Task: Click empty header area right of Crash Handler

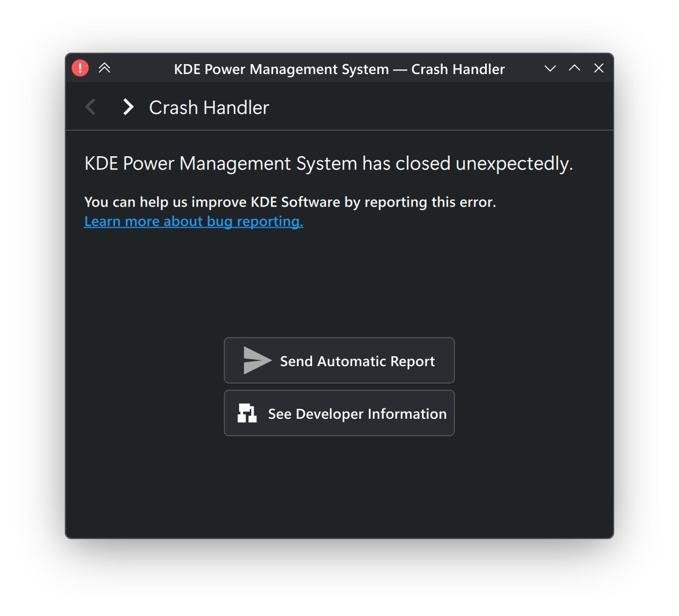Action: click(440, 107)
